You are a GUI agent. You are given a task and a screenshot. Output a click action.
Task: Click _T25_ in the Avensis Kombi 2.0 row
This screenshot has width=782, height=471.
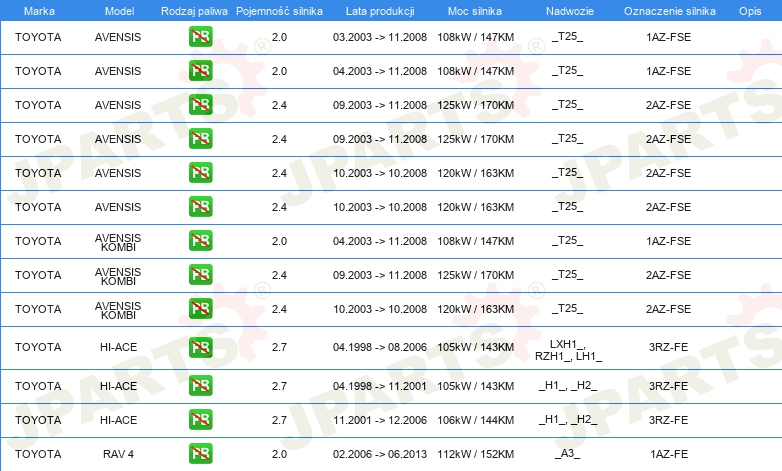[x=568, y=240]
